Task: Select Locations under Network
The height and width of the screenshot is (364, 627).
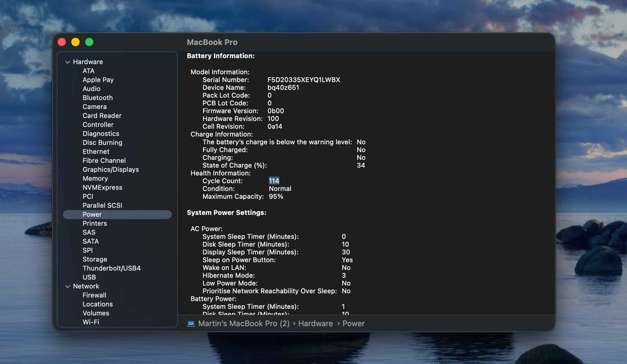Action: pos(98,304)
